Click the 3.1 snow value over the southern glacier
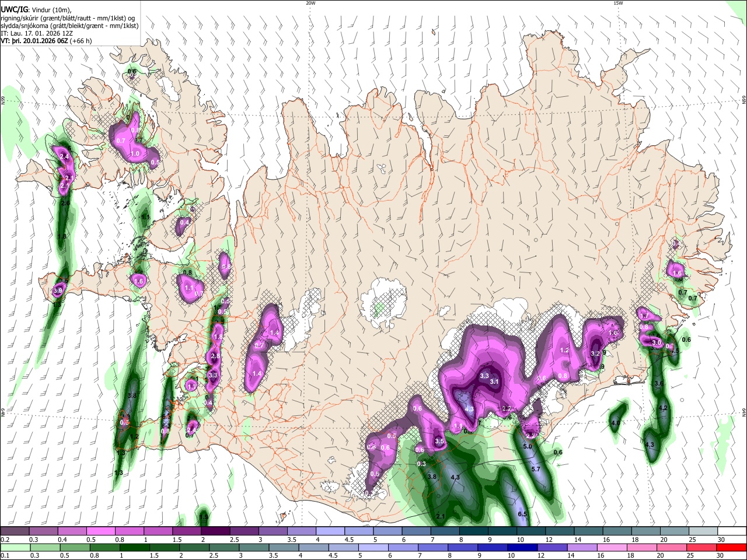 (495, 381)
